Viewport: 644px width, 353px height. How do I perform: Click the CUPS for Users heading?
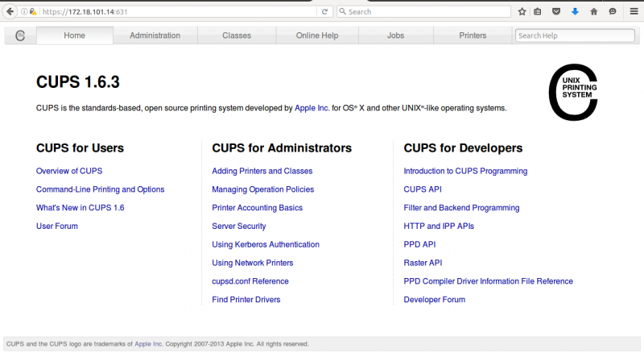coord(80,148)
